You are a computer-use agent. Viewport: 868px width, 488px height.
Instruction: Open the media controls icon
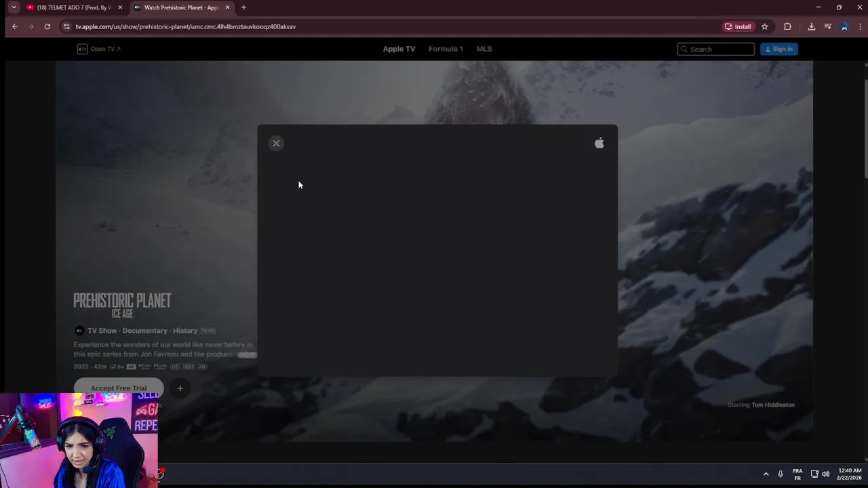(828, 26)
